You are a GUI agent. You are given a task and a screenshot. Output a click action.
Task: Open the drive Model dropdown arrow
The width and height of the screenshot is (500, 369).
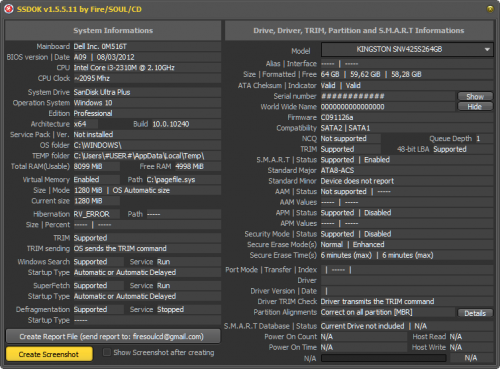487,49
